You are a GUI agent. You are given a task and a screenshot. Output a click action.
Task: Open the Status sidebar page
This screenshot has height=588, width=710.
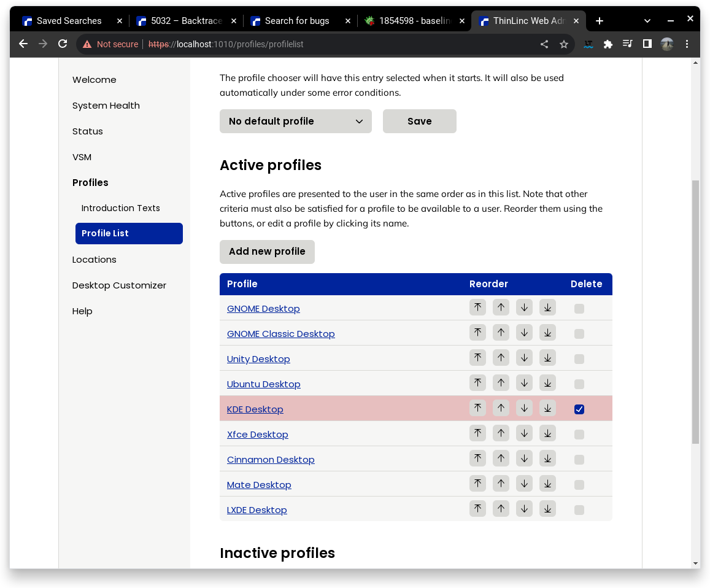click(87, 131)
